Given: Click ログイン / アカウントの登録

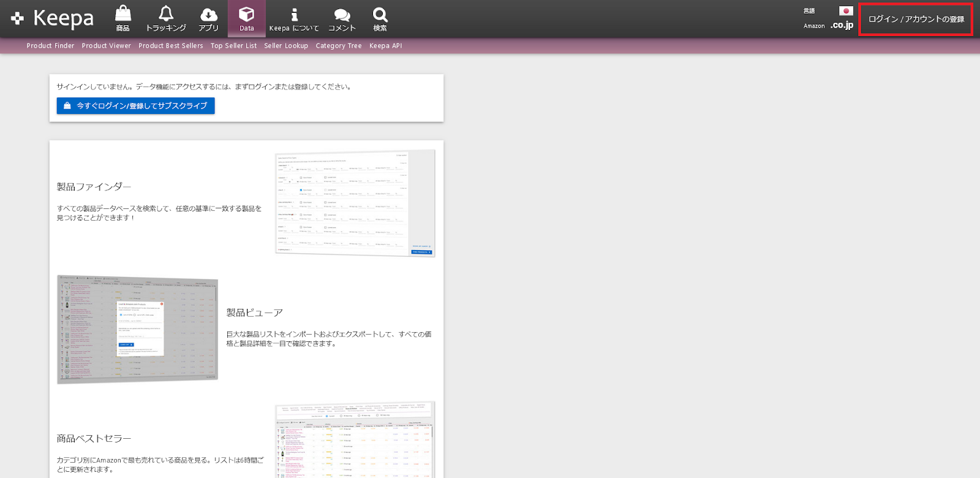Looking at the screenshot, I should (916, 19).
